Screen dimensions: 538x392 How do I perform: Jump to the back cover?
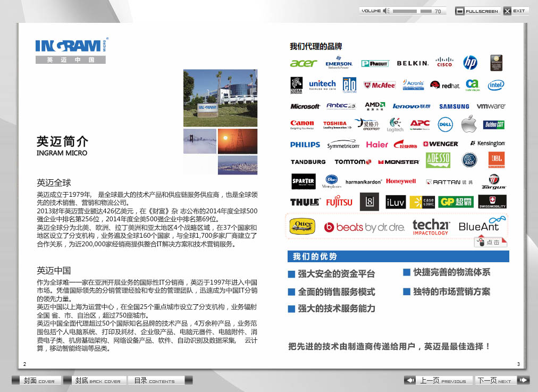(95, 380)
